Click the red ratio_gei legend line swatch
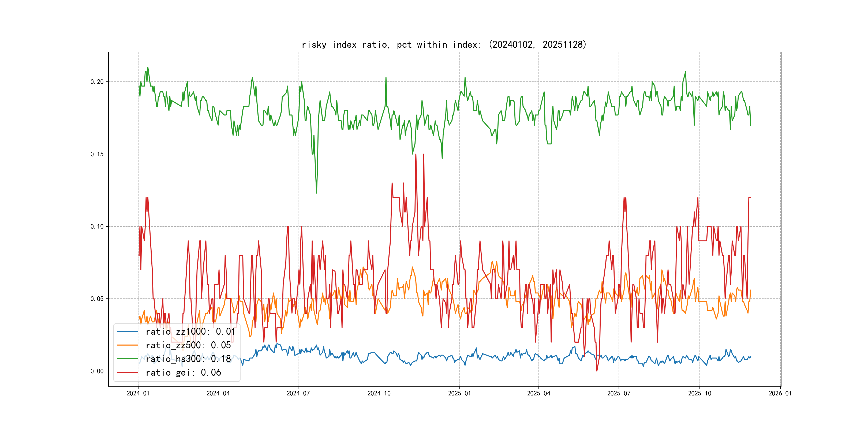The width and height of the screenshot is (868, 434). point(127,373)
